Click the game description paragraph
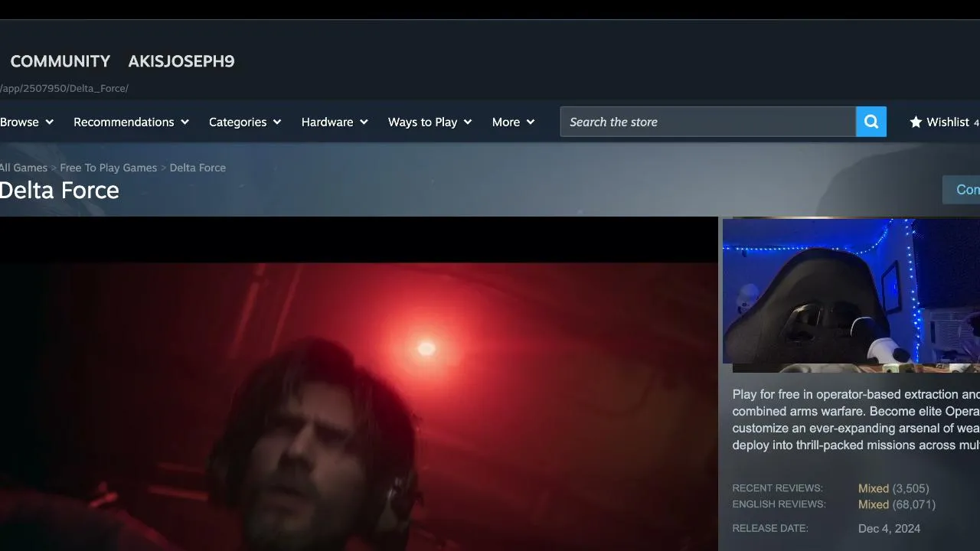Image resolution: width=980 pixels, height=551 pixels. pos(856,419)
